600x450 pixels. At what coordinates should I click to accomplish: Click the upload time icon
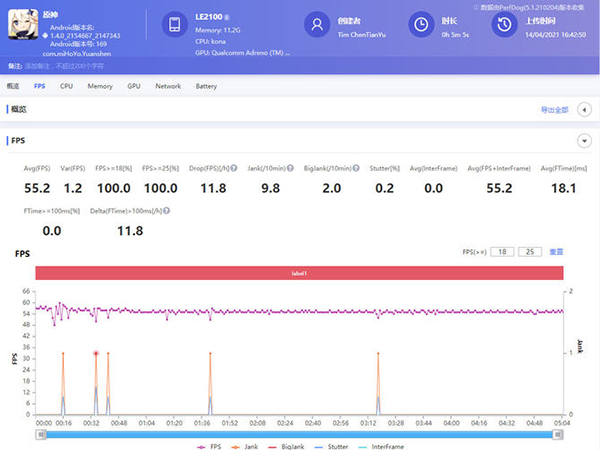tap(502, 24)
